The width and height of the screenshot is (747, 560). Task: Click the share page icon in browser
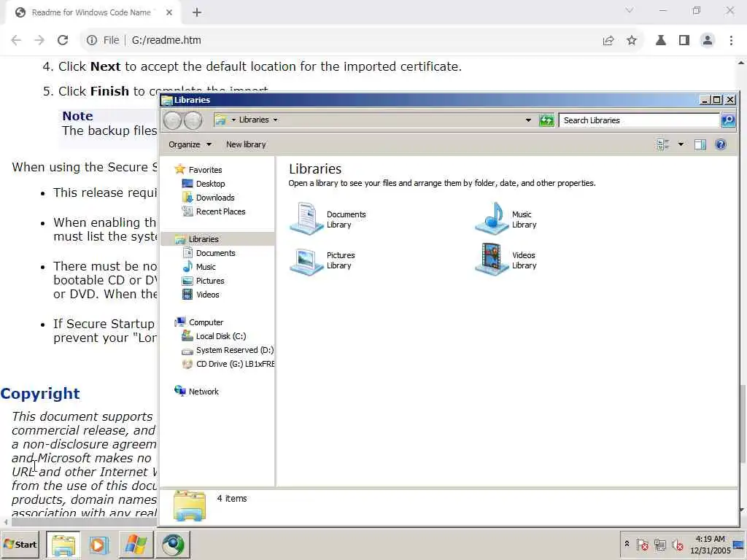tap(608, 41)
